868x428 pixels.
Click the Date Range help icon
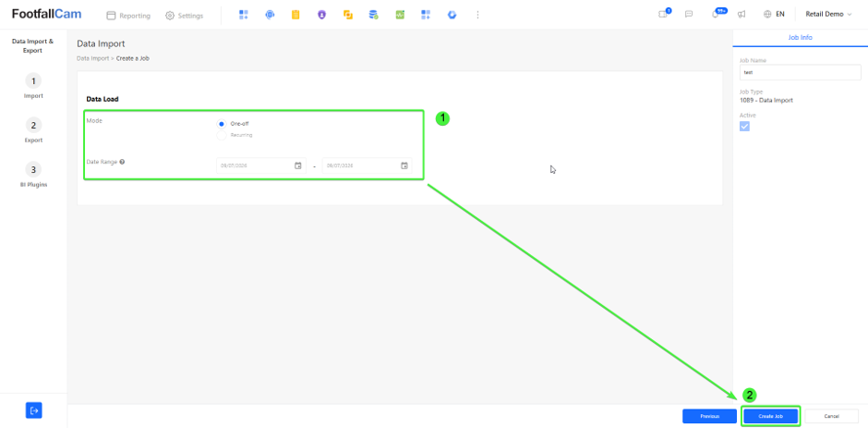click(x=122, y=162)
